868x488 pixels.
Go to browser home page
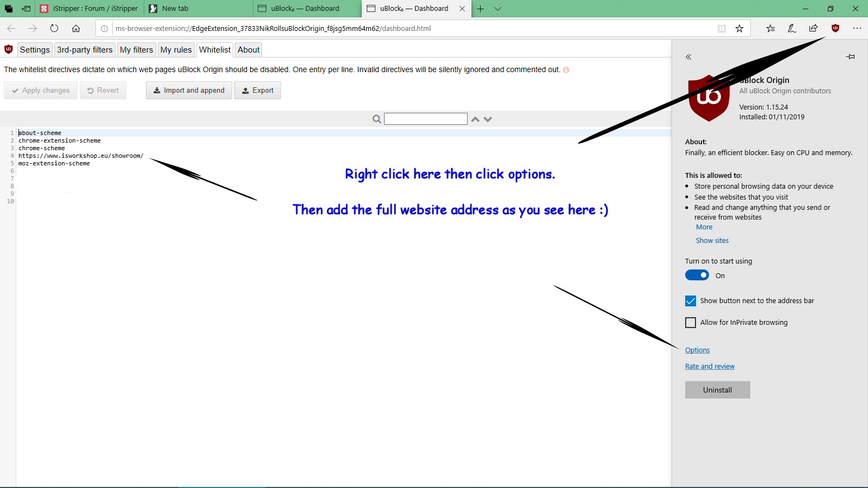pos(76,29)
